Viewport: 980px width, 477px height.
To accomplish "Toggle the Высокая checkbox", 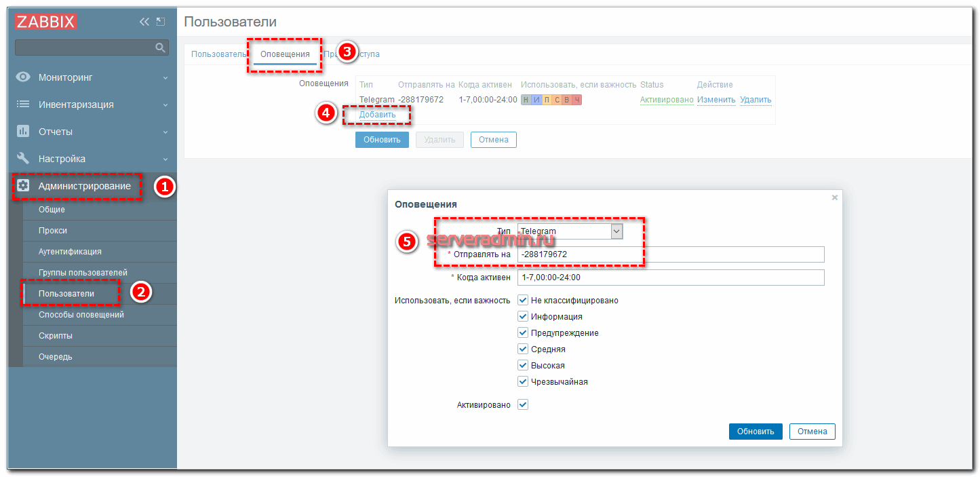I will (x=523, y=365).
